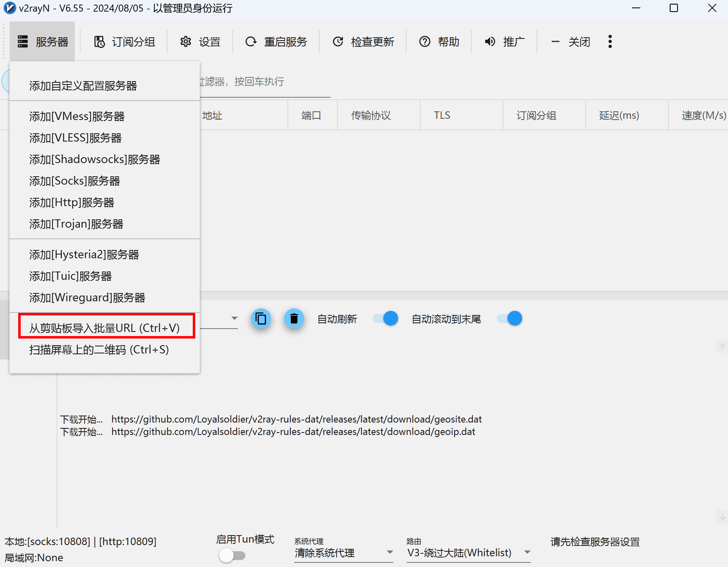Click 检查更新 check update icon
Image resolution: width=728 pixels, height=567 pixels.
(338, 42)
